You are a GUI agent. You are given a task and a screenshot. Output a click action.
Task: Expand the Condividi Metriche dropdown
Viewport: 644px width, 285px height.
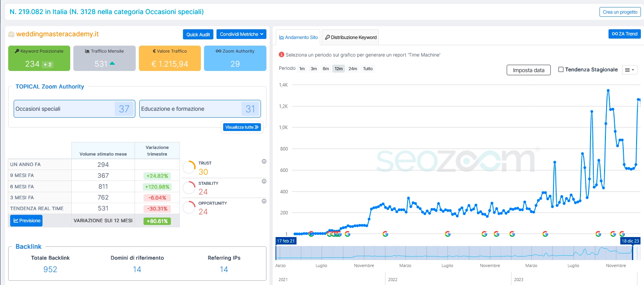click(241, 34)
